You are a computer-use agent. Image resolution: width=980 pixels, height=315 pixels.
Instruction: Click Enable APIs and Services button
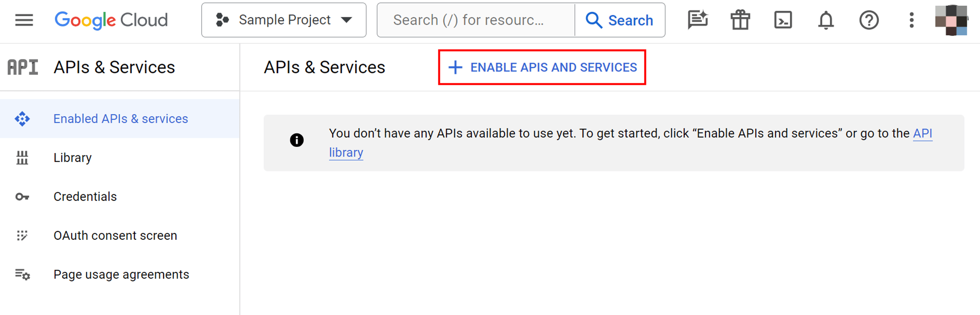542,67
